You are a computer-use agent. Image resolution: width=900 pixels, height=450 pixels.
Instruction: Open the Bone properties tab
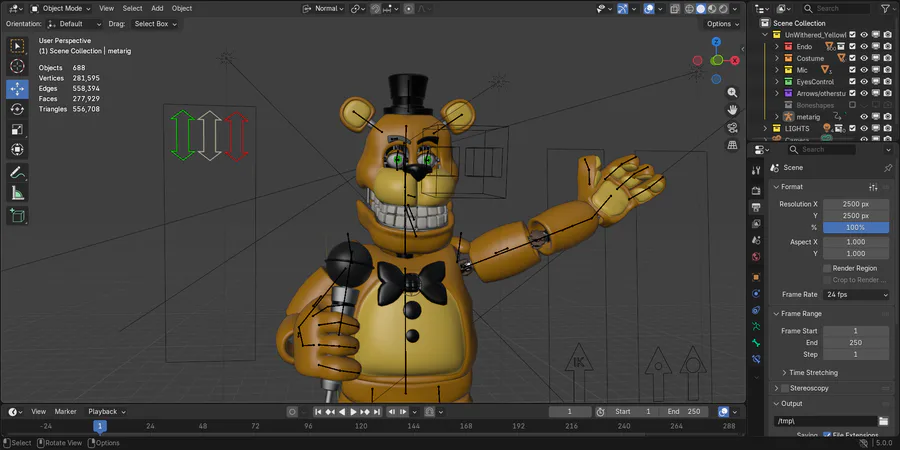(757, 343)
